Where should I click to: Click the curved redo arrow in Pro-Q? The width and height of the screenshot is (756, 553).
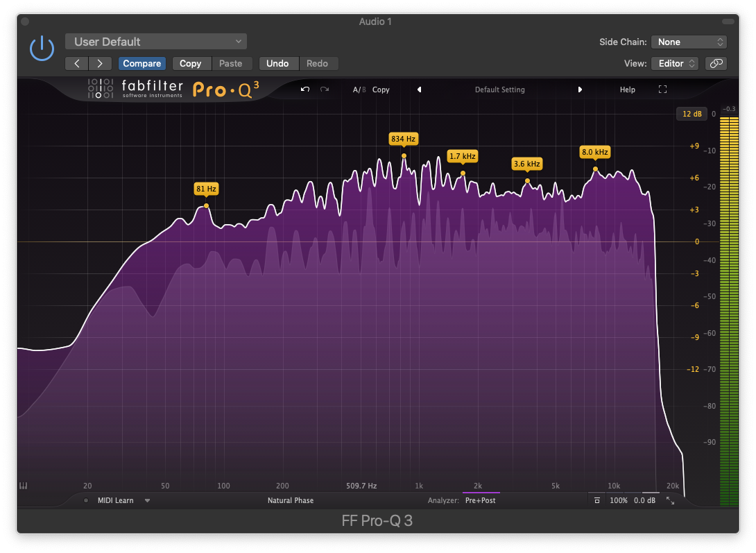coord(325,90)
